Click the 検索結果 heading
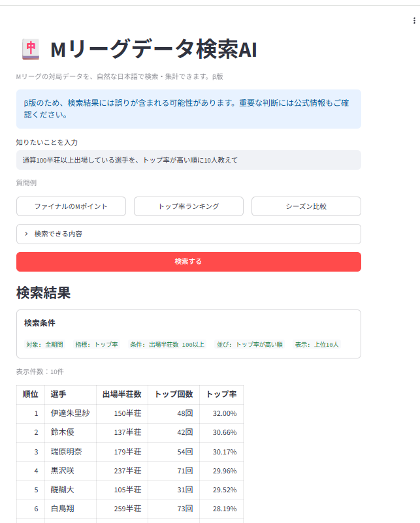420x523 pixels. tap(43, 293)
